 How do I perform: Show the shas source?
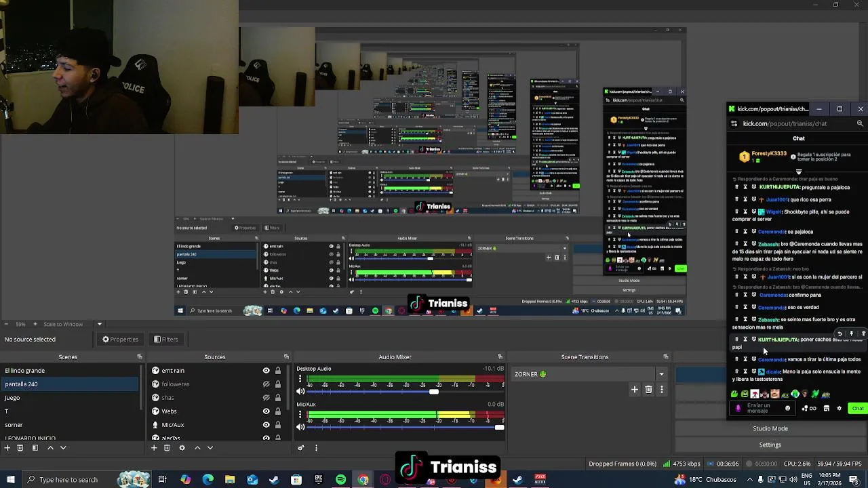pos(266,398)
